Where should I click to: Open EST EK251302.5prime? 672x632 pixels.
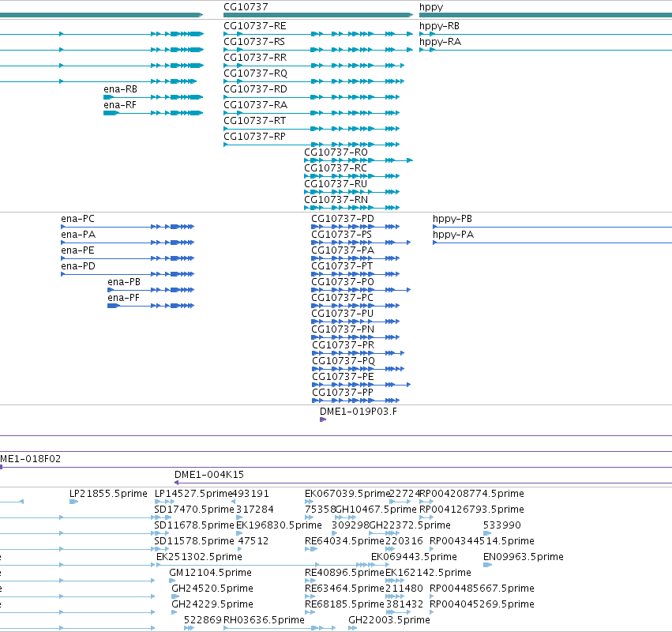pos(199,557)
